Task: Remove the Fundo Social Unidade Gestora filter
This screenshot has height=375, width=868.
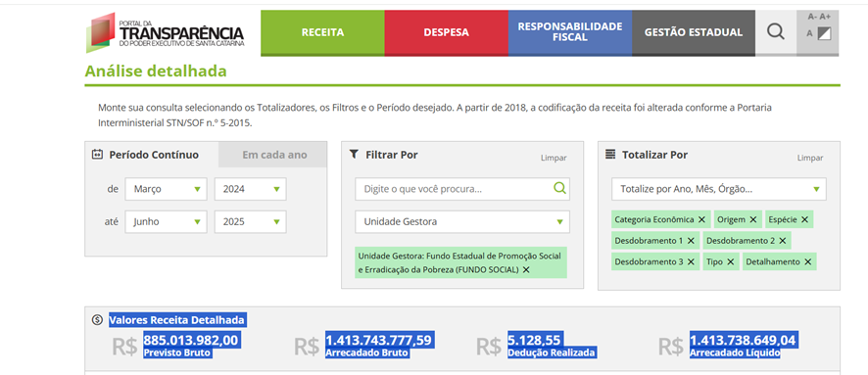Action: 526,270
